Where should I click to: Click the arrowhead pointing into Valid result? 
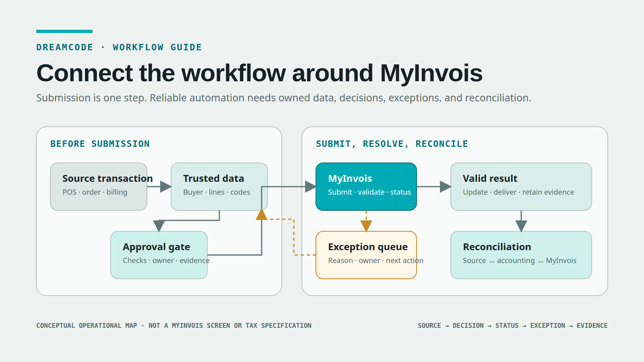[x=446, y=187]
